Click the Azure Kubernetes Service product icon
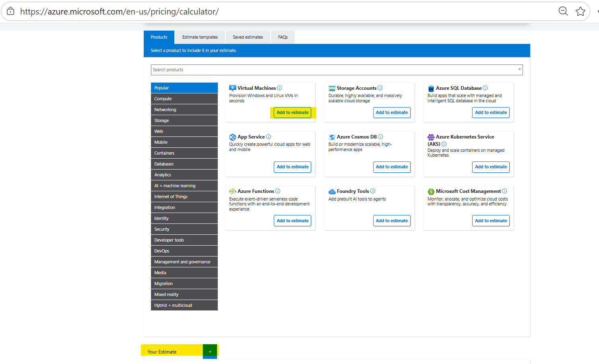The width and height of the screenshot is (599, 364). (431, 137)
